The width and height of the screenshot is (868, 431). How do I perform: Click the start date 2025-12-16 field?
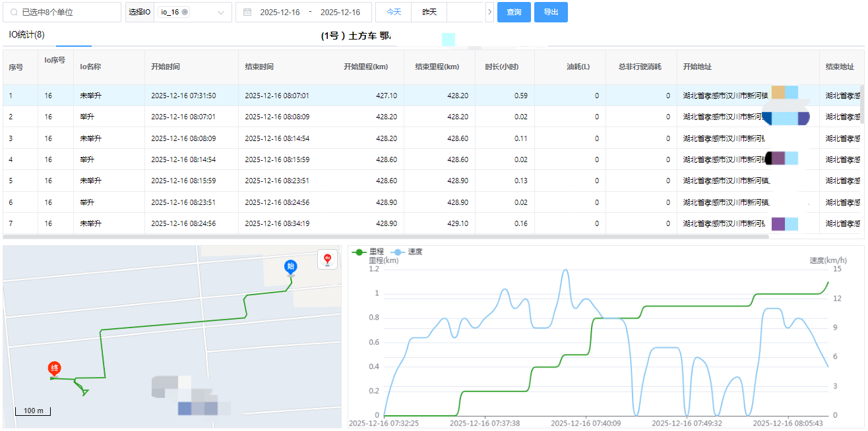[x=280, y=13]
